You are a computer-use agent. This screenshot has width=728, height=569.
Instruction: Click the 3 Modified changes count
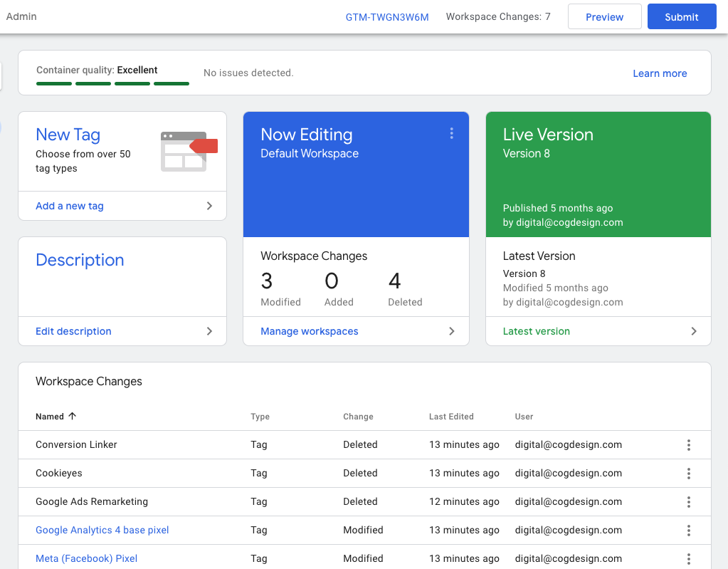point(280,289)
